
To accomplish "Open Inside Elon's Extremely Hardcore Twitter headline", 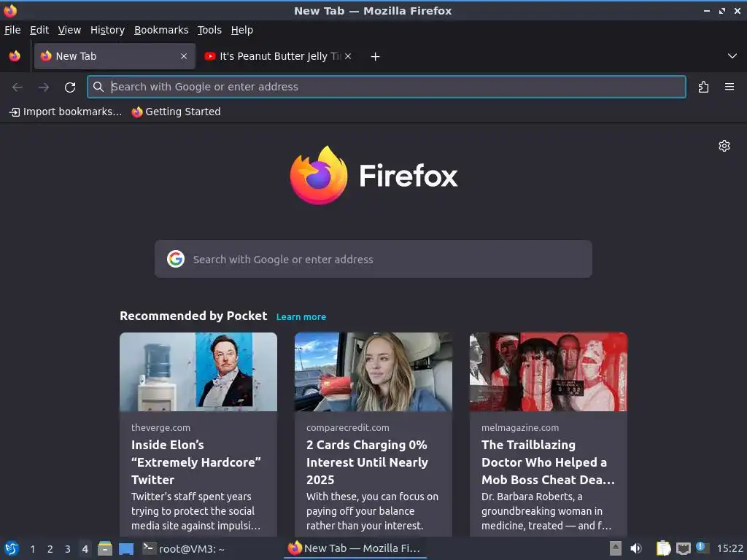I will pos(196,462).
